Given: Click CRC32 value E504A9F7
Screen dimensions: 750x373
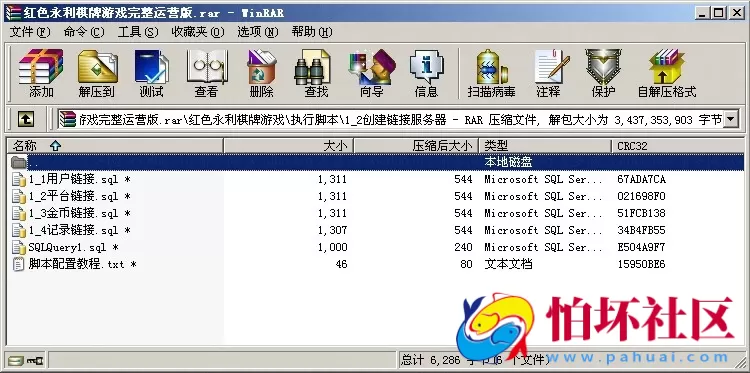Looking at the screenshot, I should (x=641, y=247).
